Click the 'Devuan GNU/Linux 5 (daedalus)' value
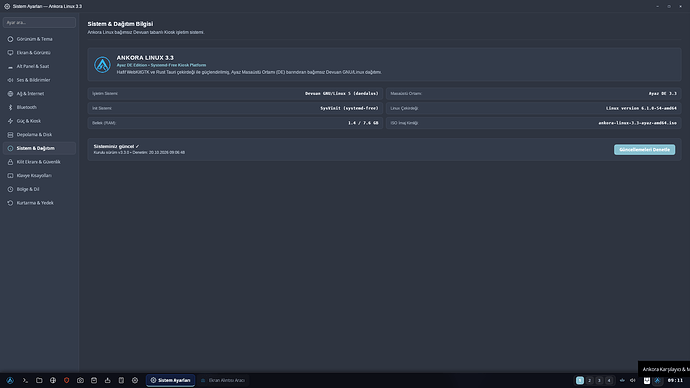 (341, 94)
